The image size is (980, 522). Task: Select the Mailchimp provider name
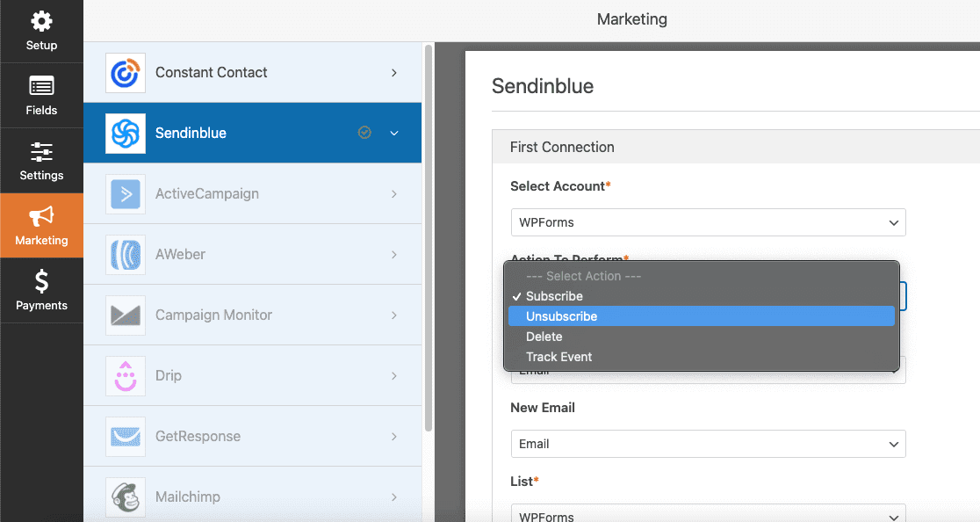click(188, 497)
